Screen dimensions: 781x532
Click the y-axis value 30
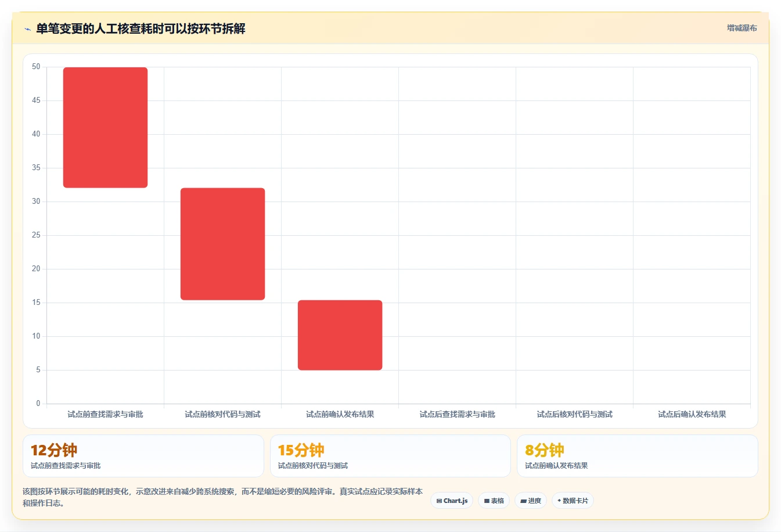tap(36, 202)
